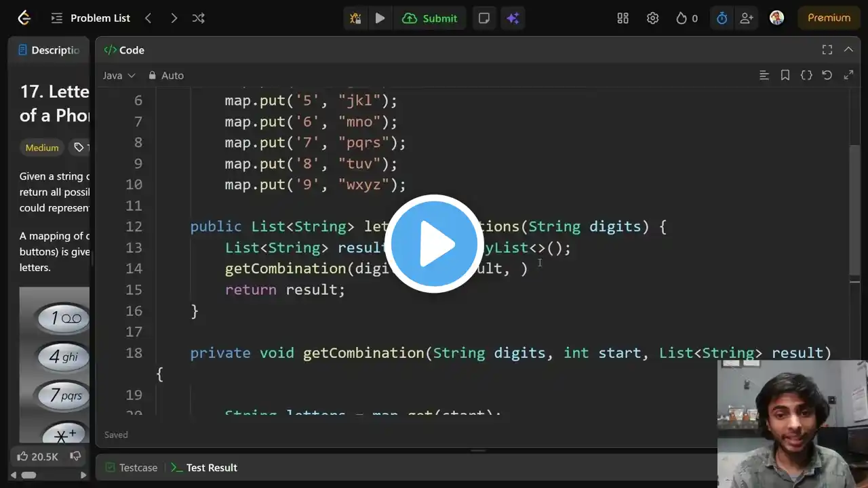The width and height of the screenshot is (868, 488).
Task: Click the Auto lock setting
Action: pos(166,75)
